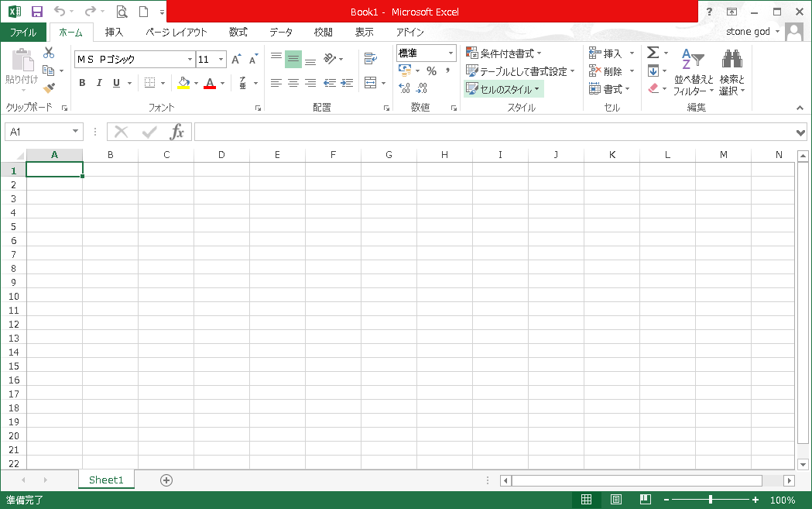Image resolution: width=812 pixels, height=509 pixels.
Task: Switch to the 数式 (Formulas) tab
Action: pyautogui.click(x=238, y=32)
